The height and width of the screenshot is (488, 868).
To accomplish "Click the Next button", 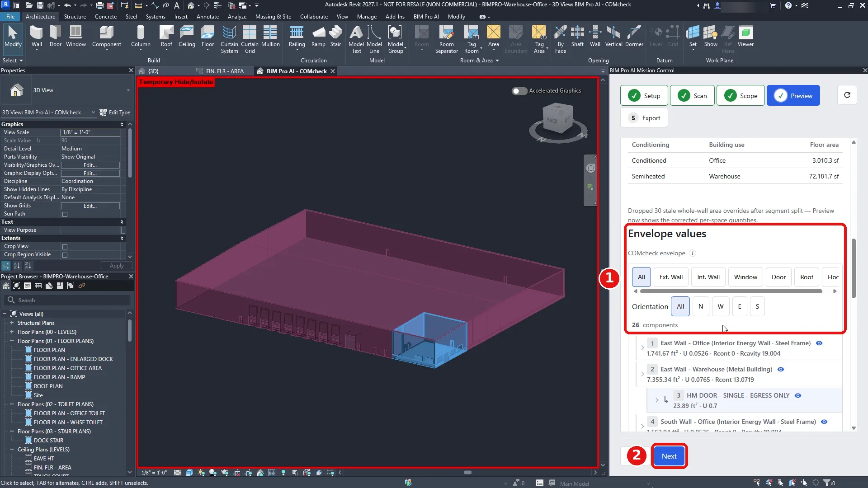I will click(669, 456).
